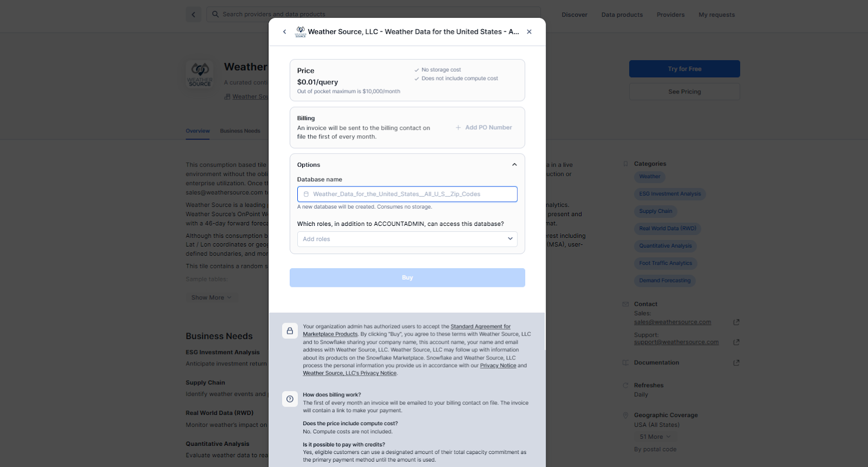
Task: Click the lock icon beside agreement terms
Action: (290, 331)
